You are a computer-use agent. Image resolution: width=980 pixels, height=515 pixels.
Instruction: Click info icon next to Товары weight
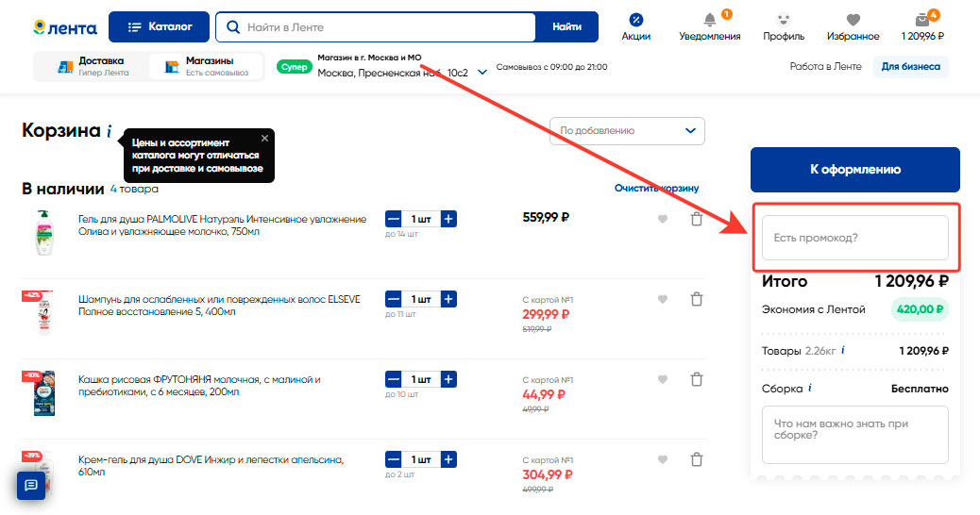(842, 350)
